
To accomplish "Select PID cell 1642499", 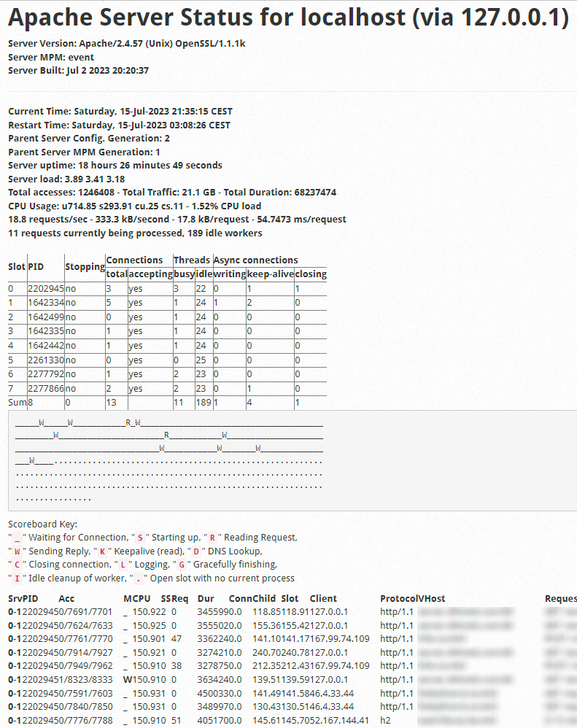I will click(x=45, y=317).
